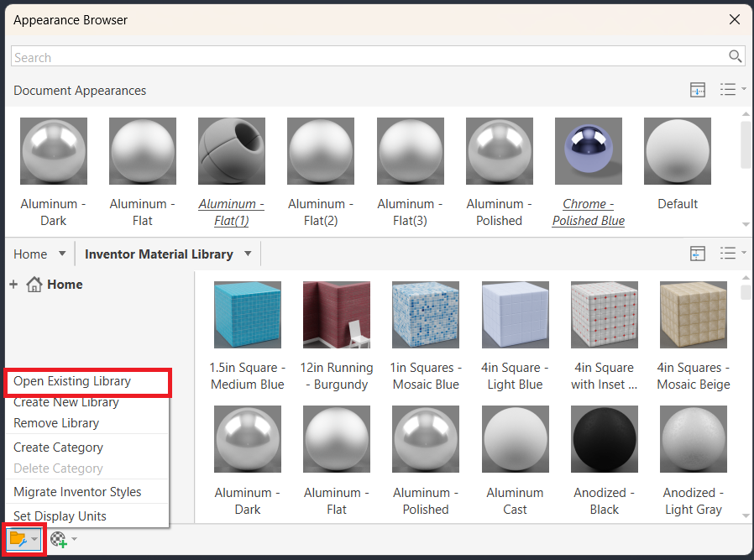The image size is (754, 560).
Task: Select Create Category from the menu
Action: 87,447
